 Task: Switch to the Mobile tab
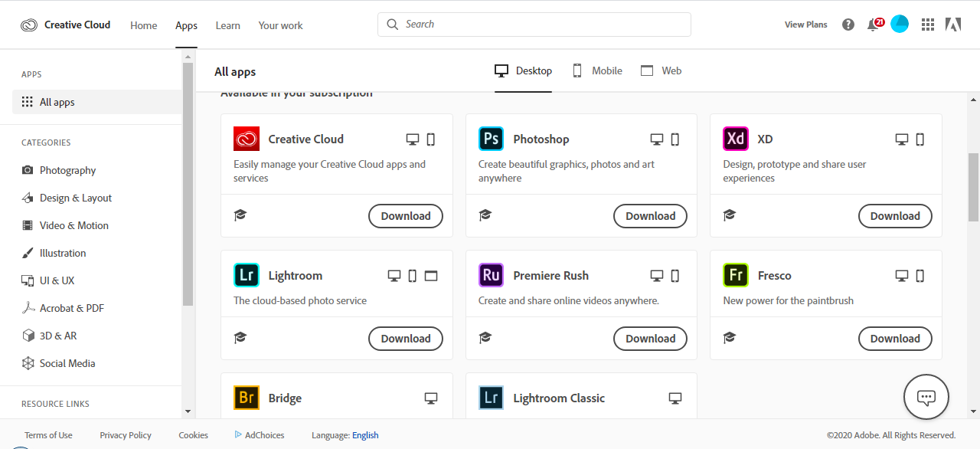(x=598, y=70)
